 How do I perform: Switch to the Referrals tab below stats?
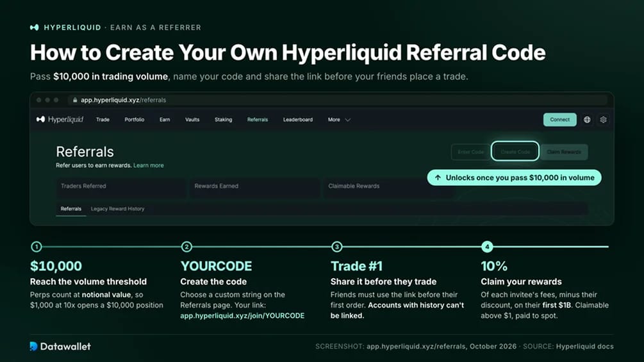coord(71,209)
